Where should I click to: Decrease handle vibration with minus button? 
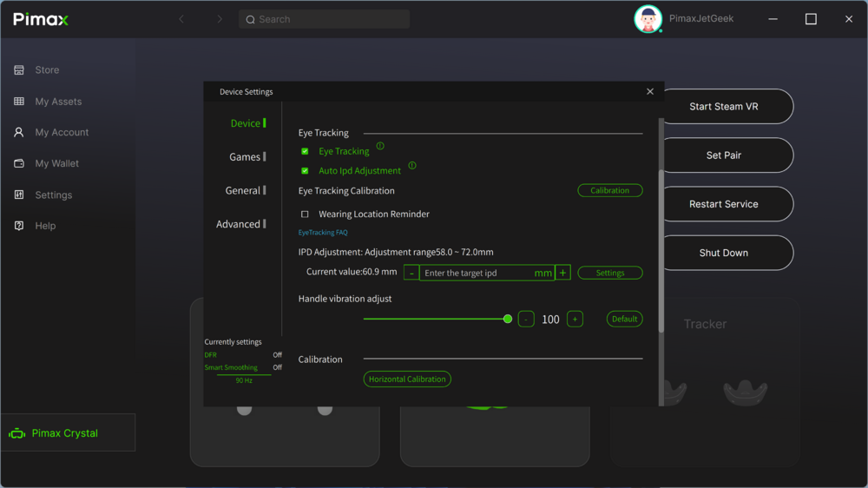[526, 319]
